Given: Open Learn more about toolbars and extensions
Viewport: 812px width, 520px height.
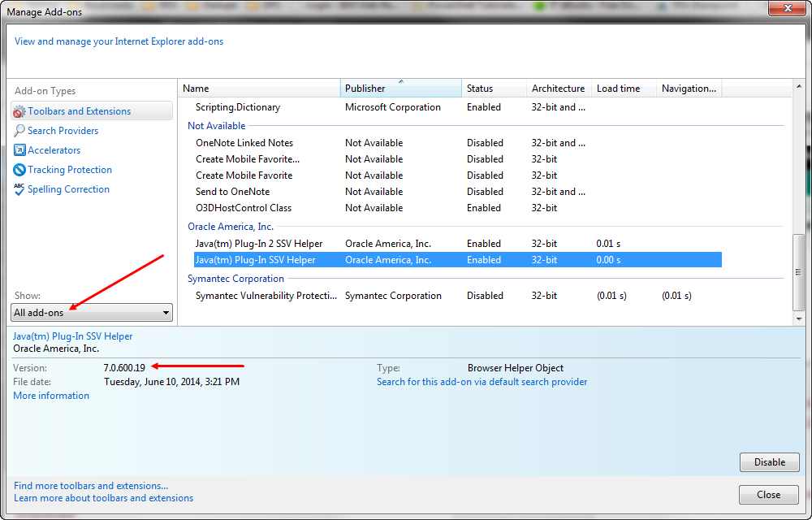Looking at the screenshot, I should (x=104, y=498).
